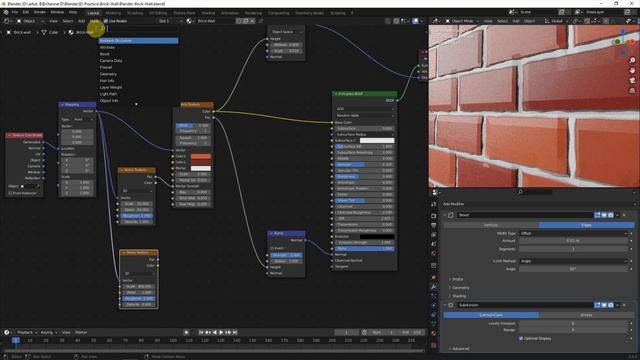Screen dimensions: 640x360
Task: Open the Tool properties tab icon
Action: tap(433, 204)
